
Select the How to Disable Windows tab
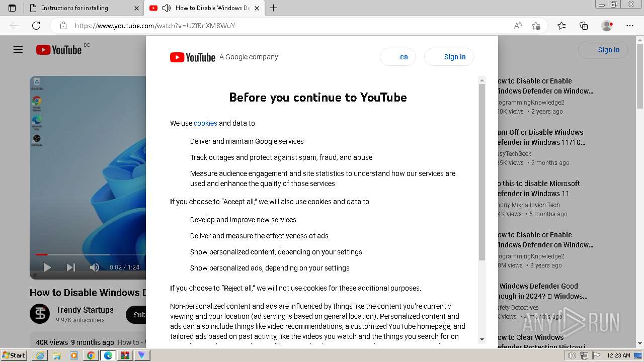tap(204, 8)
